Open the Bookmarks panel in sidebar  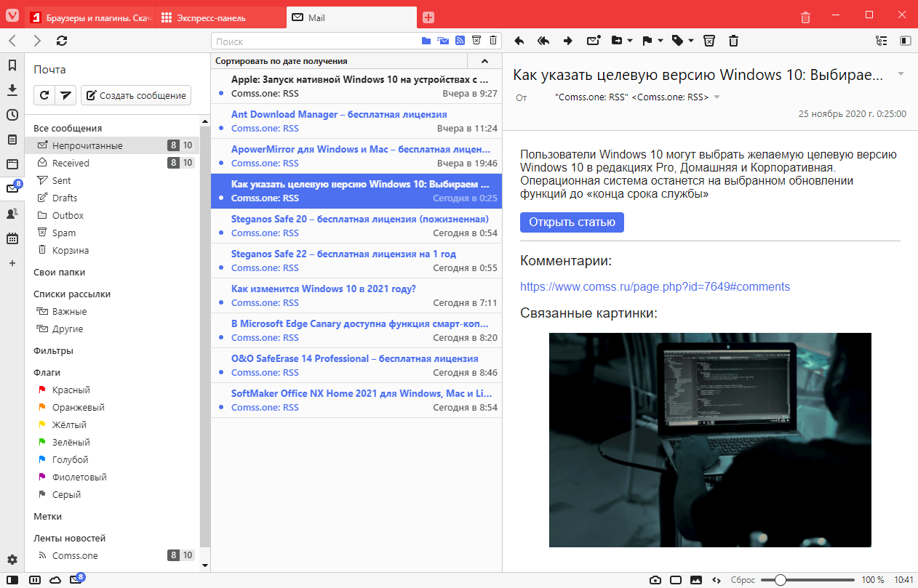12,65
